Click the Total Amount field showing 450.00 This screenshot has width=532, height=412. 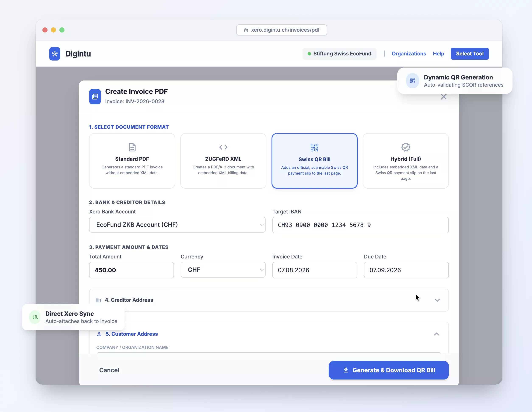131,270
